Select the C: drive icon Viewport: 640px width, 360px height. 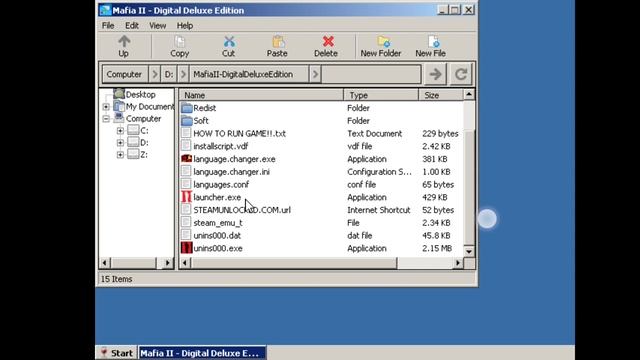133,130
